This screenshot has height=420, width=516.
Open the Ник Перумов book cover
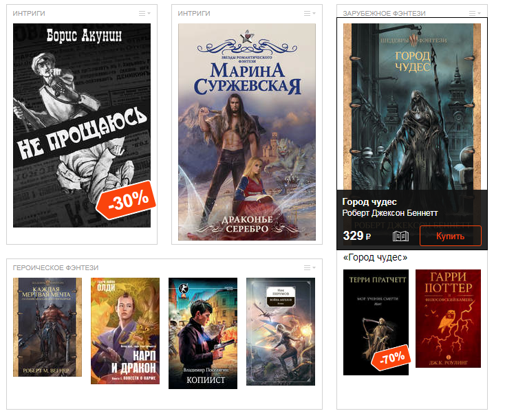(x=281, y=331)
